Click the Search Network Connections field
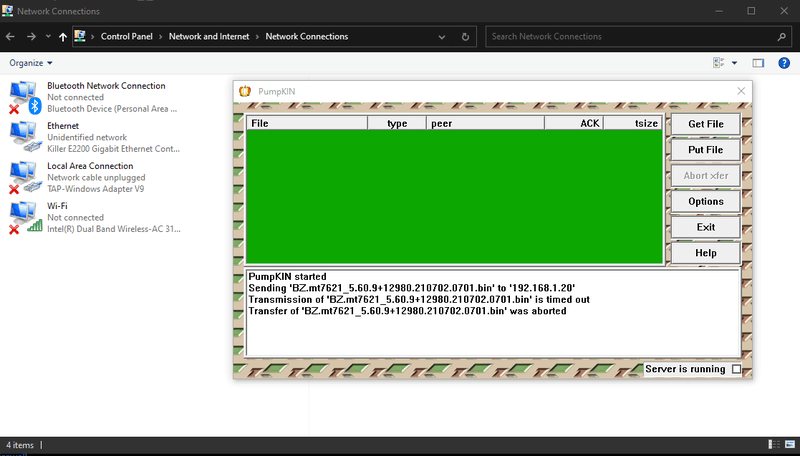The image size is (800, 456). pos(638,36)
